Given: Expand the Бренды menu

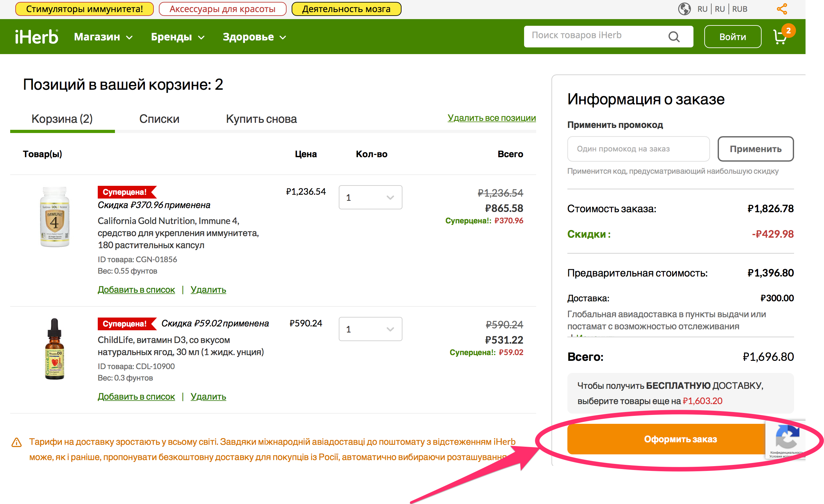Looking at the screenshot, I should pos(178,37).
